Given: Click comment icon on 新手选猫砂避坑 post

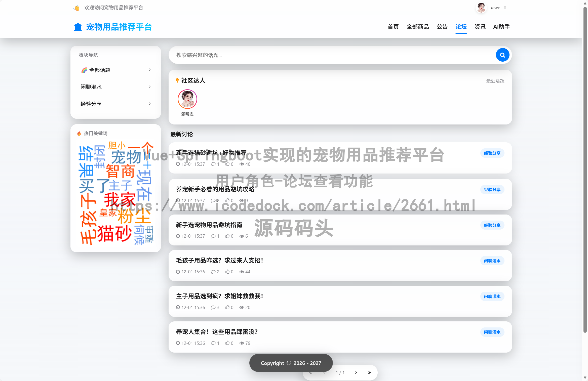Looking at the screenshot, I should 213,164.
